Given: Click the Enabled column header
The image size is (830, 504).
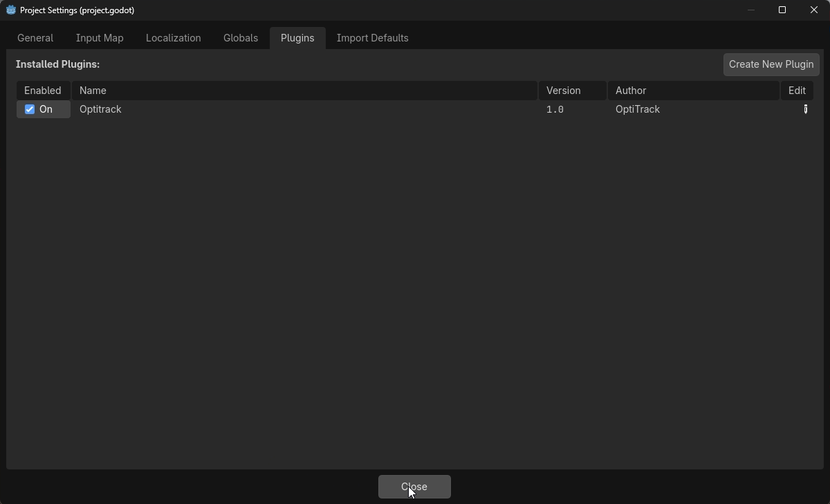Looking at the screenshot, I should tap(42, 90).
